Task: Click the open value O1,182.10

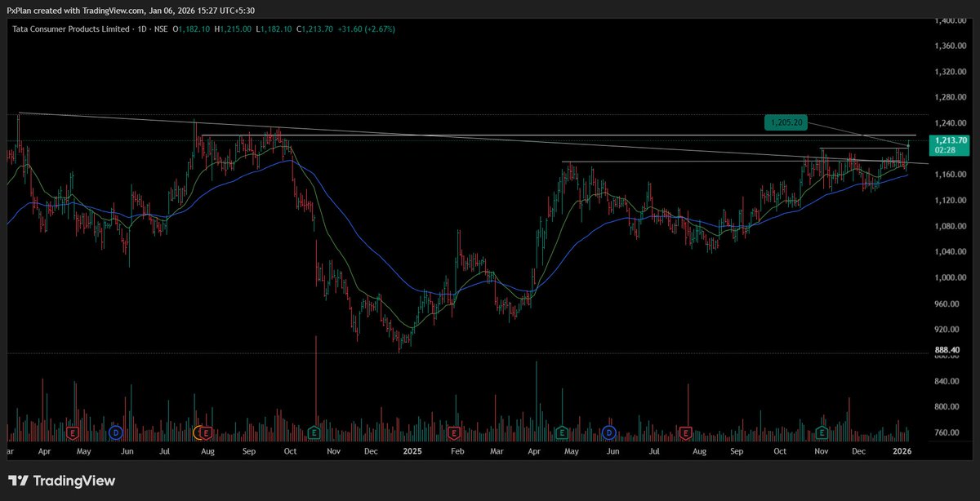Action: click(190, 29)
